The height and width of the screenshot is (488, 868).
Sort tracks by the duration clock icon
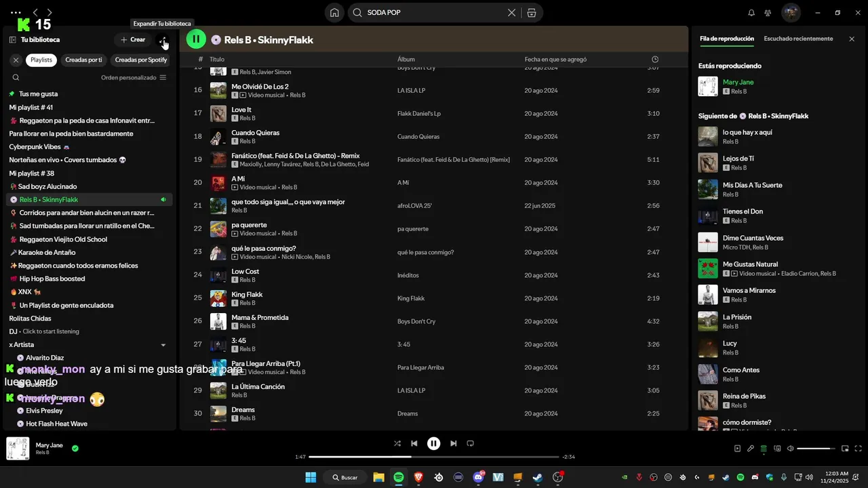tap(655, 60)
